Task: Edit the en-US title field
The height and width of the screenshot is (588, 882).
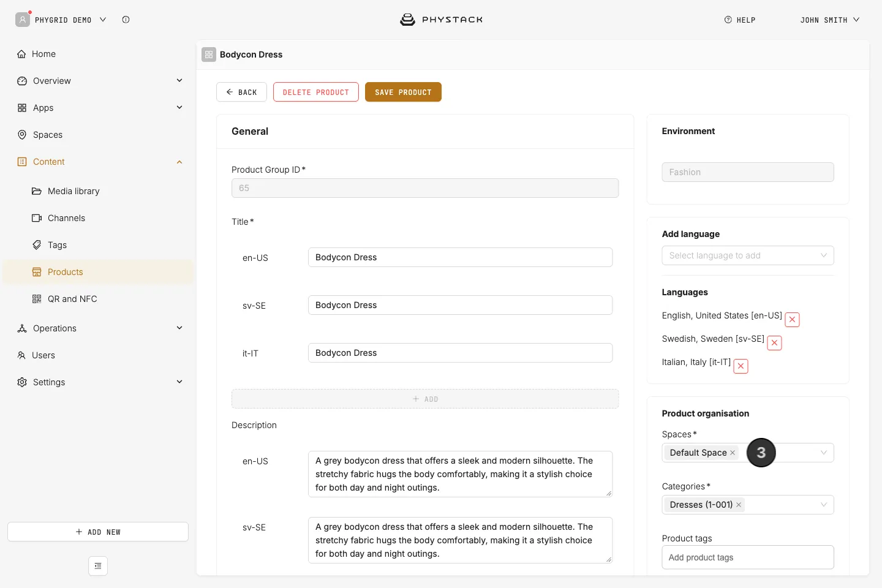Action: click(x=460, y=257)
